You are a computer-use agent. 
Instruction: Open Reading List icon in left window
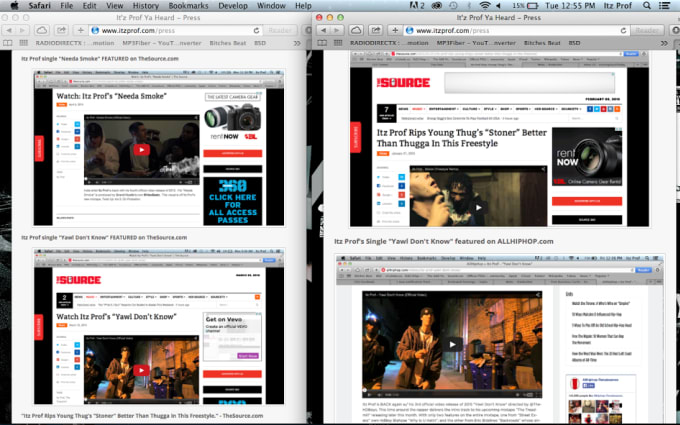(x=7, y=43)
